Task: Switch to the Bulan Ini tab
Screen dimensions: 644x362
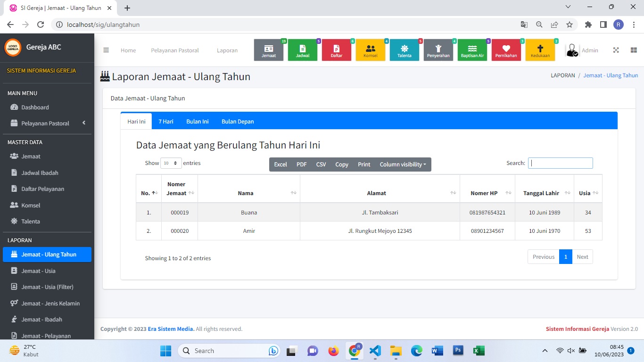Action: point(197,122)
